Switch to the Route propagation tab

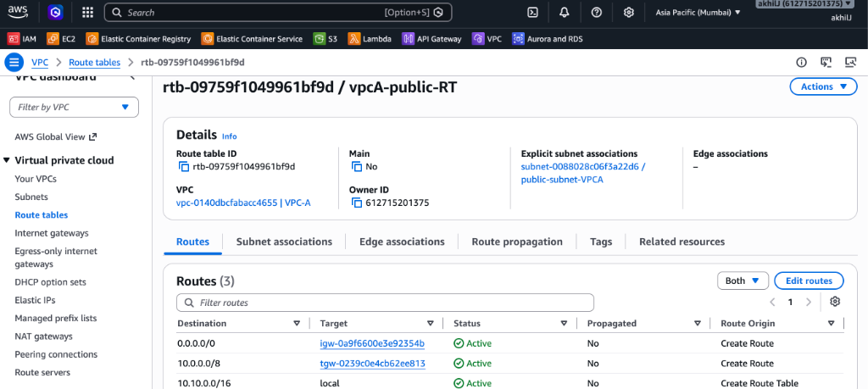[x=517, y=242]
